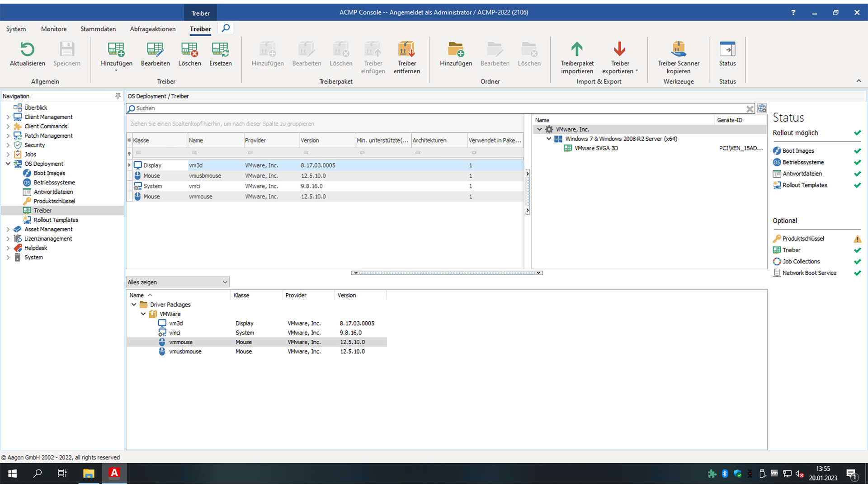868x488 pixels.
Task: Click Treiber entfernen in Treiberpaket group
Action: point(406,57)
